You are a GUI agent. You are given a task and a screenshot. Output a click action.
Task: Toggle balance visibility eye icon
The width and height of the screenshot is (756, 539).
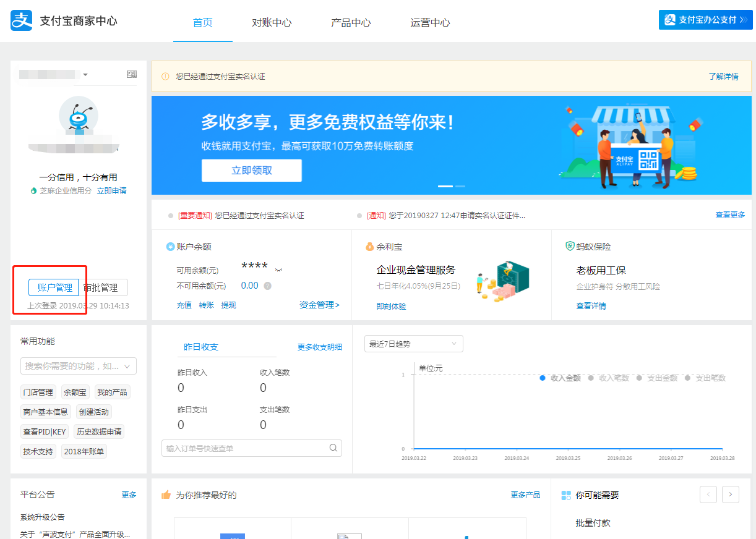[x=279, y=269]
